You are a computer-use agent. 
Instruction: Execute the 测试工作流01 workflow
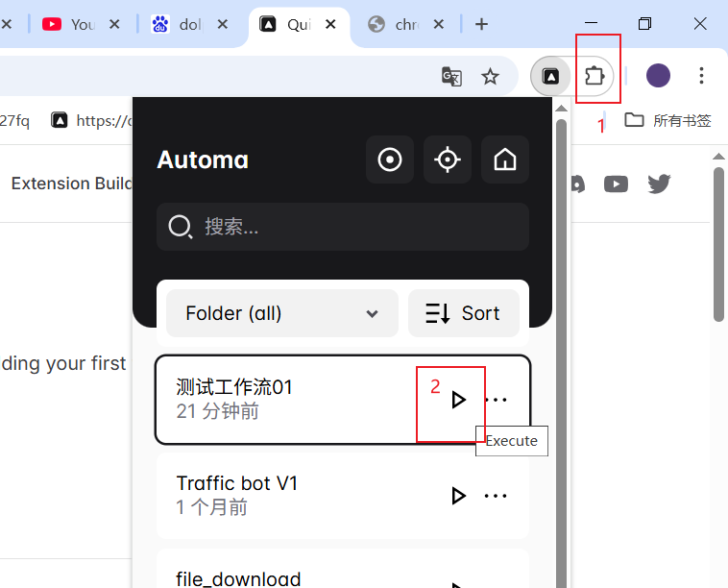[458, 400]
